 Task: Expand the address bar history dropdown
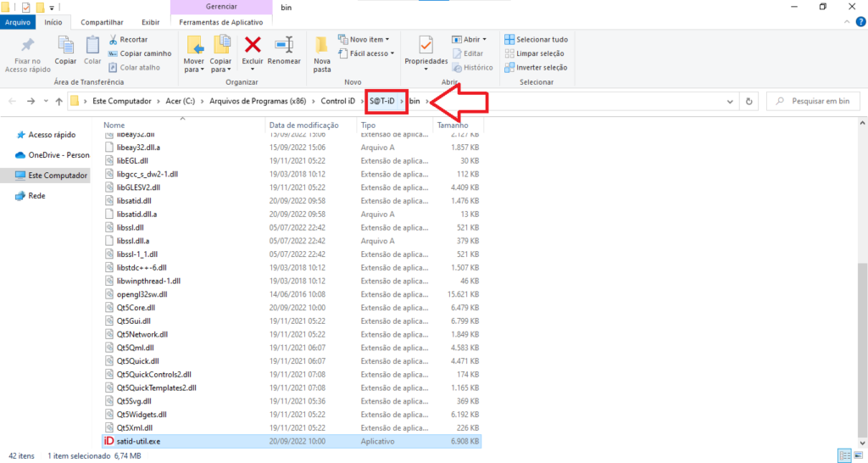[x=731, y=101]
